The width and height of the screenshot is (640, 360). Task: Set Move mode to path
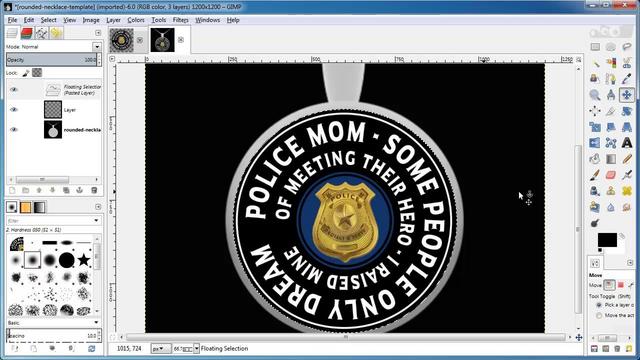(631, 284)
